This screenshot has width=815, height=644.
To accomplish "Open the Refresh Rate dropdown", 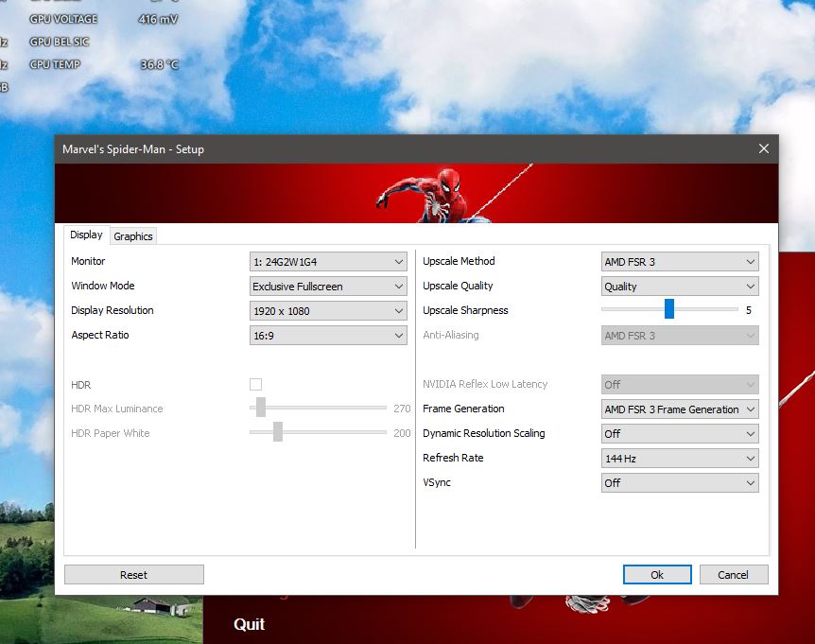I will 680,458.
